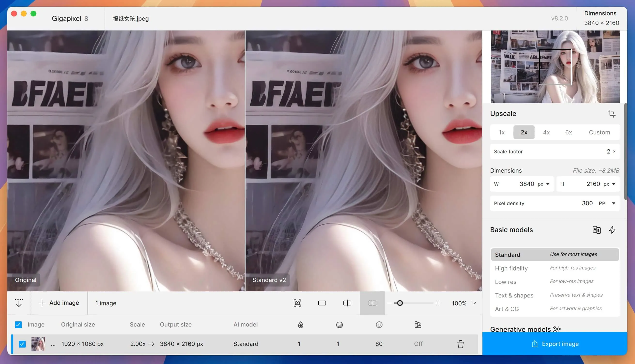Switch to split slider view icon
This screenshot has width=635, height=364.
coord(347,303)
